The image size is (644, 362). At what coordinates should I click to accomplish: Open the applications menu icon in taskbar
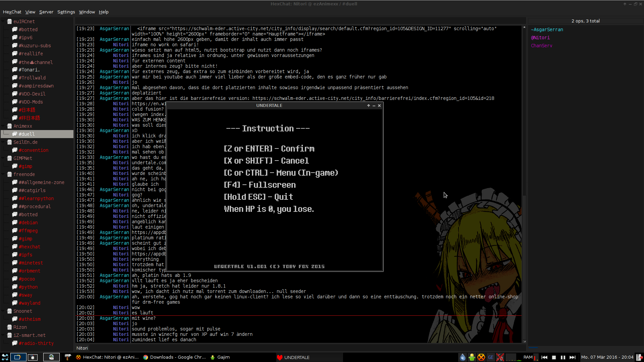click(5, 357)
